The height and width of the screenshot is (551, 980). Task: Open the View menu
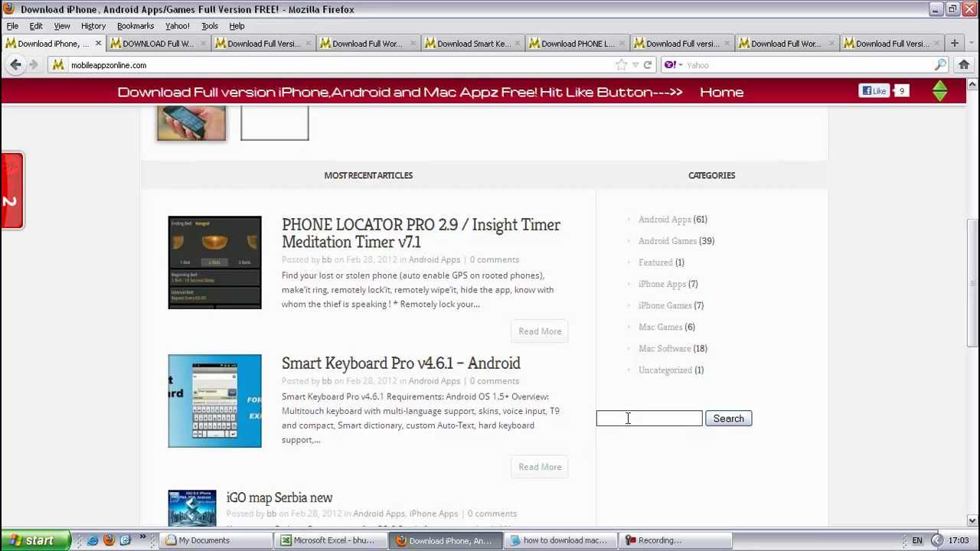click(62, 26)
